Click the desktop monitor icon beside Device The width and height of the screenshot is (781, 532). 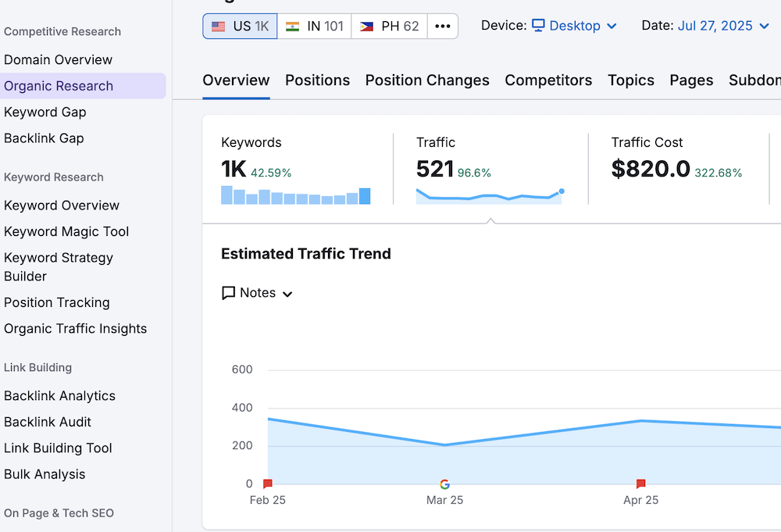538,26
